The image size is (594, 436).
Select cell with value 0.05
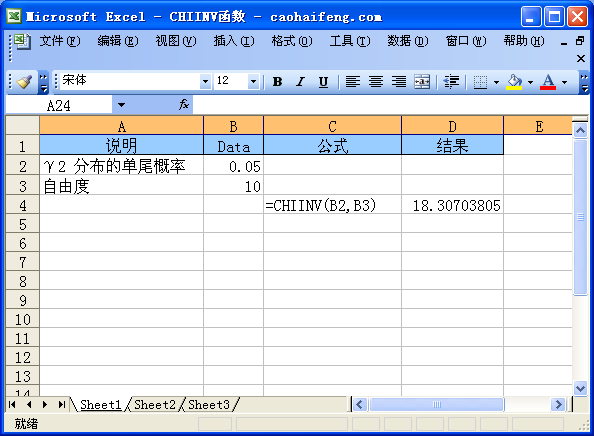pos(233,165)
